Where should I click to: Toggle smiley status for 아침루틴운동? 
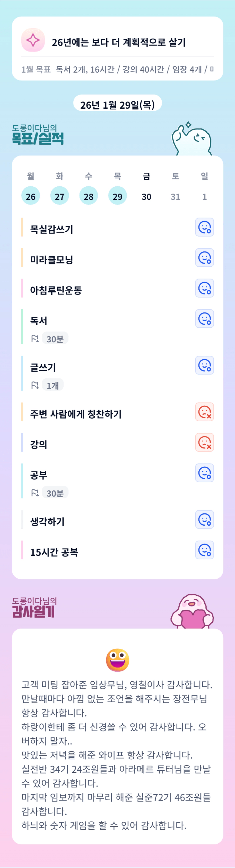coord(204,288)
